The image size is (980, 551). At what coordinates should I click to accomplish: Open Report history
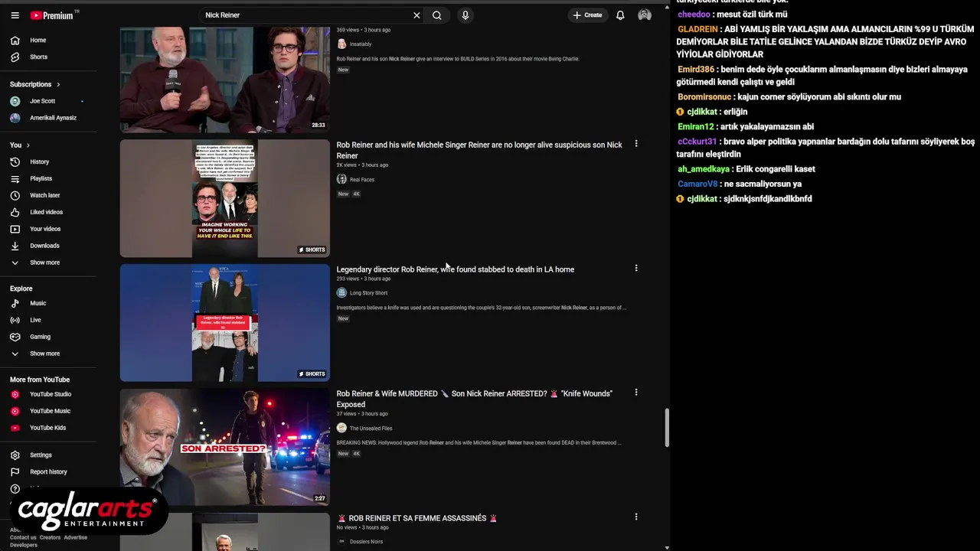49,471
